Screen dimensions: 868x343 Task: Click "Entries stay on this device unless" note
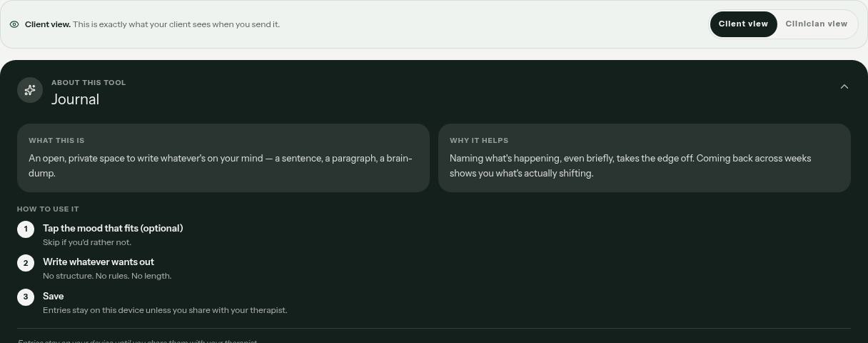[165, 310]
